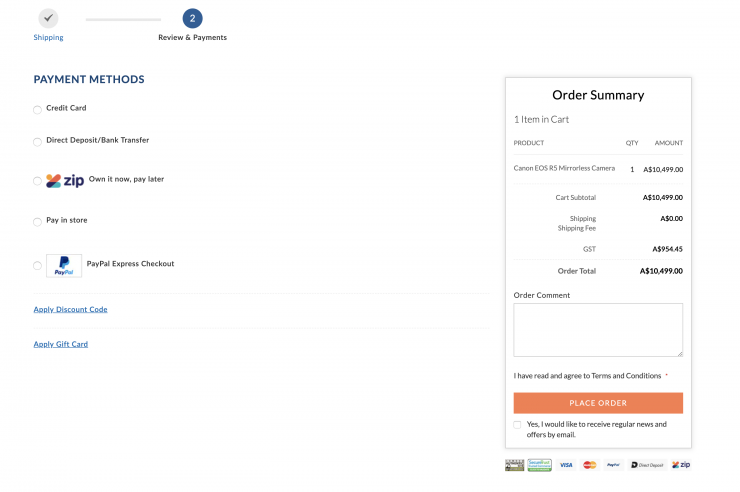Click into the Order Comment text box
This screenshot has width=740, height=492.
[x=598, y=330]
